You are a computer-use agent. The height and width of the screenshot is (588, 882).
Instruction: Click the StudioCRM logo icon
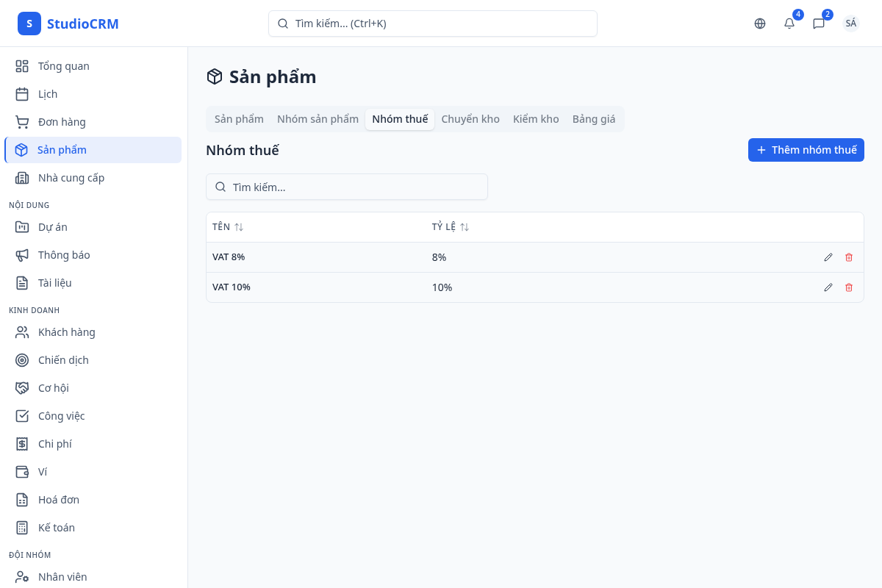pos(29,24)
